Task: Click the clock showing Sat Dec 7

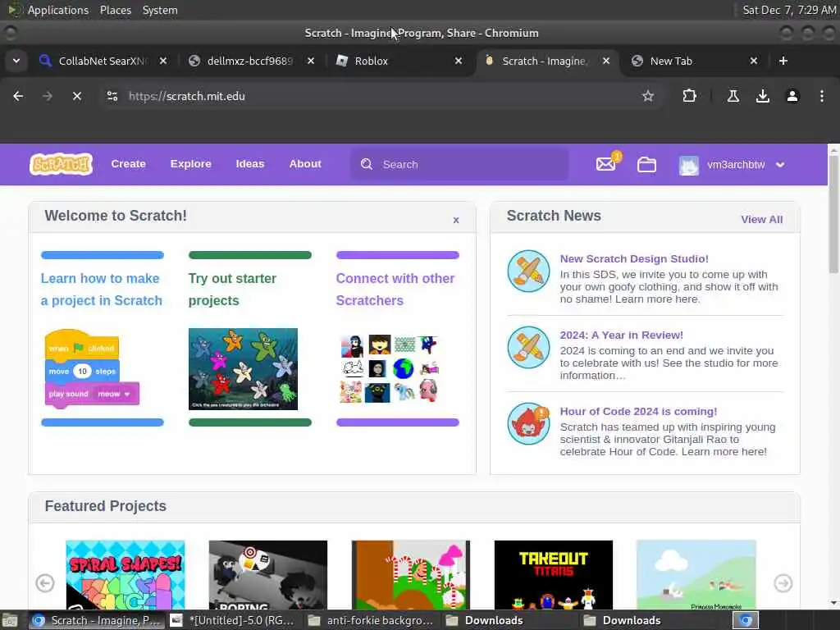Action: 789,10
